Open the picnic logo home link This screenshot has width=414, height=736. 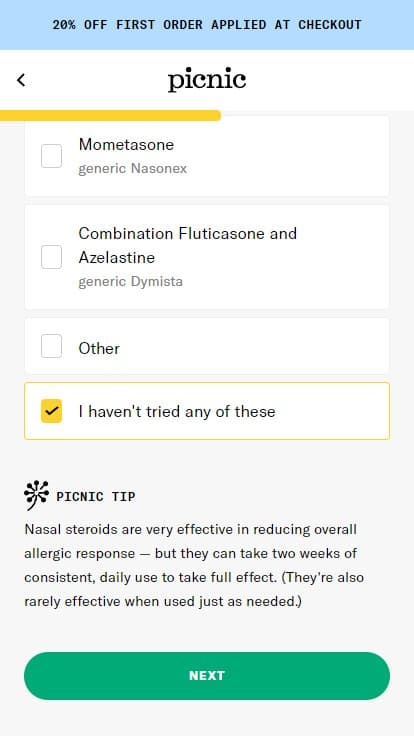(207, 80)
